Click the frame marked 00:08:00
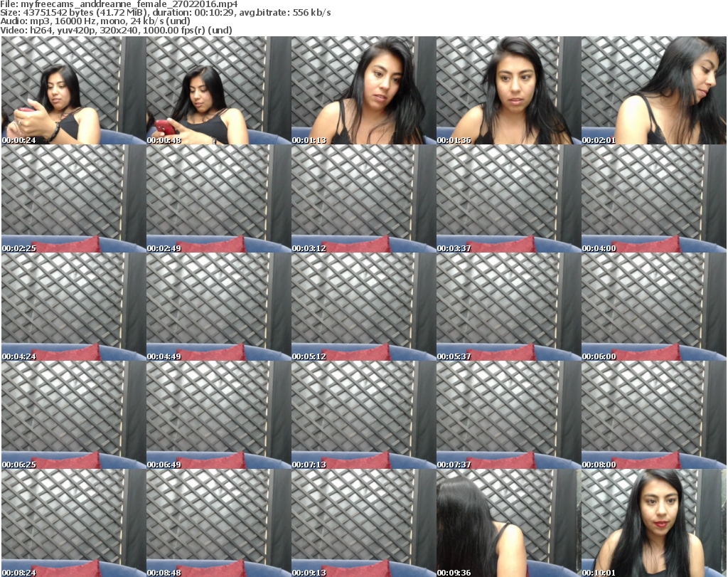 pos(654,415)
